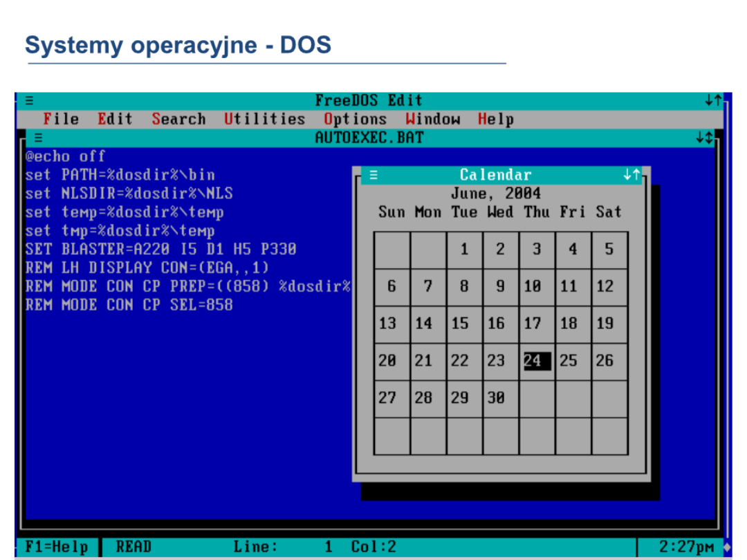747x560 pixels.
Task: Click the AUTOEXEC.BAT window control menu icon
Action: click(39, 138)
